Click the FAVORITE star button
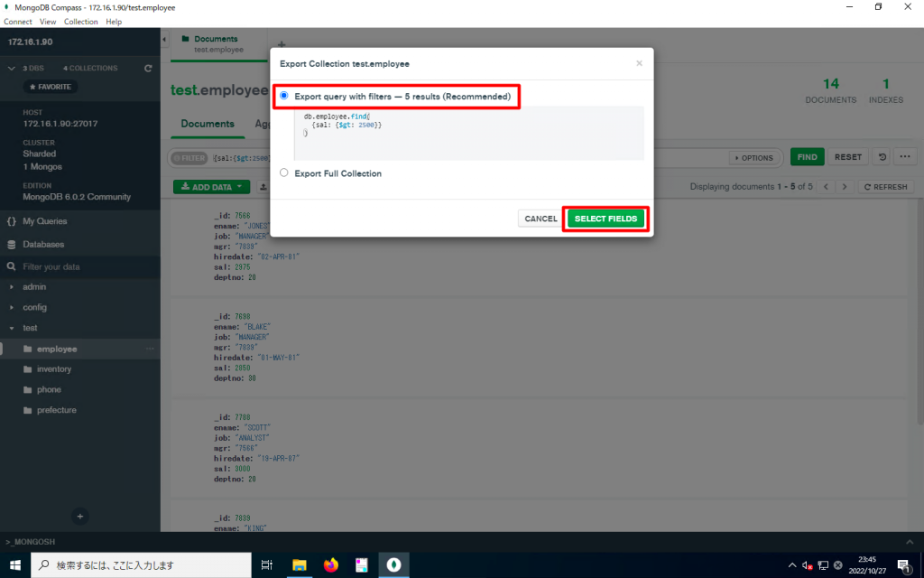924x578 pixels. (x=50, y=86)
